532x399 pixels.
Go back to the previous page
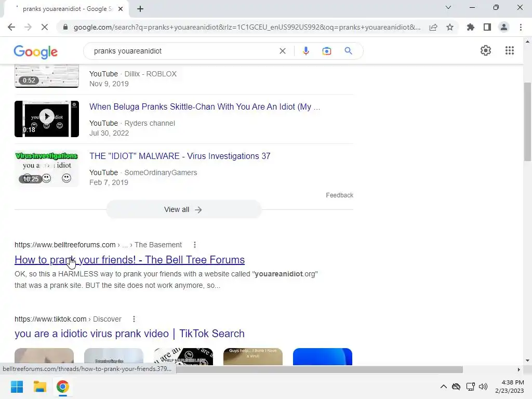(x=11, y=27)
